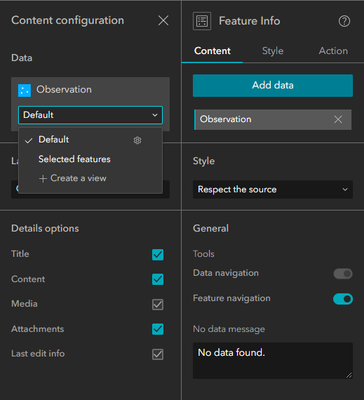The height and width of the screenshot is (400, 364).
Task: Open the Default view dropdown
Action: tap(90, 115)
